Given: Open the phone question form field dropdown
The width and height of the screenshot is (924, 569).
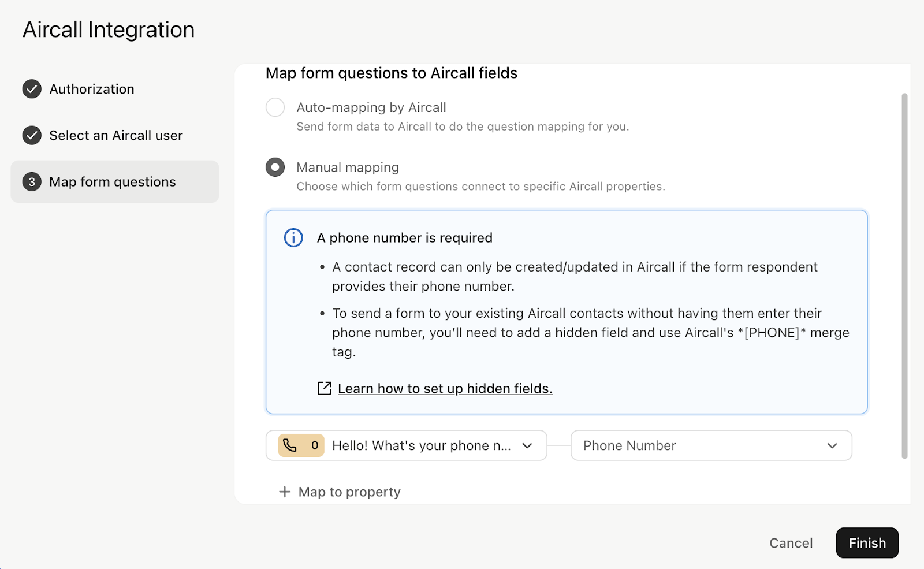Looking at the screenshot, I should tap(406, 445).
